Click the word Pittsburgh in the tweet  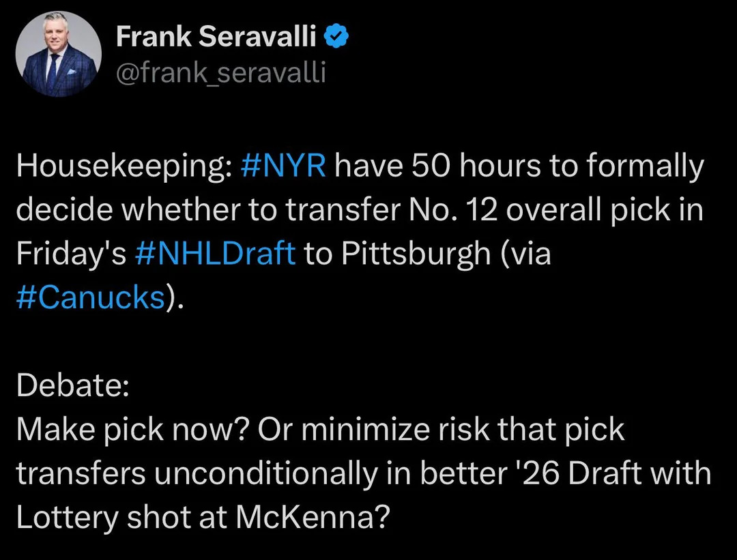point(416,254)
